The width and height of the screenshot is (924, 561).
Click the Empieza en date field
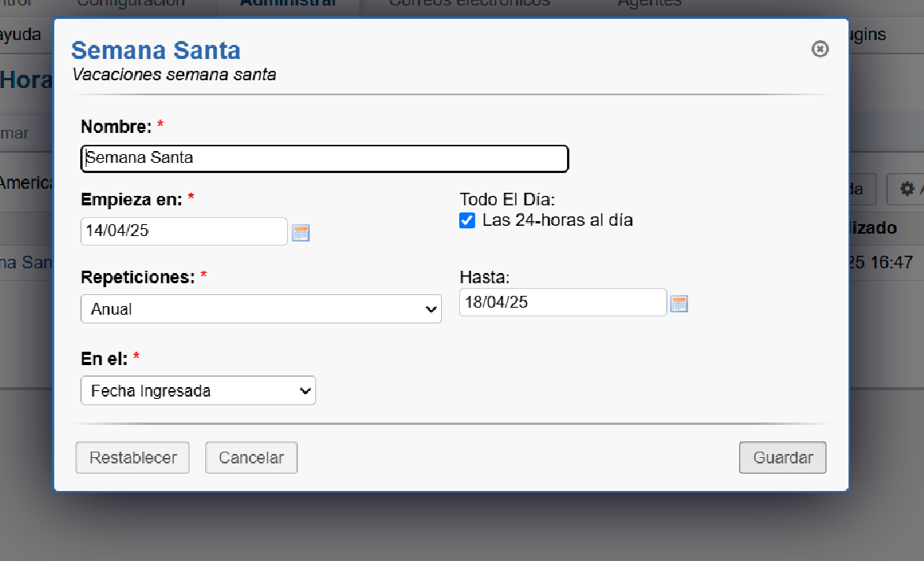184,231
